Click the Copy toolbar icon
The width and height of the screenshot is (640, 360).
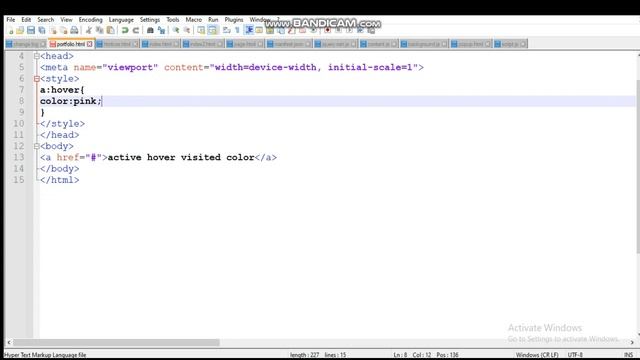point(99,31)
